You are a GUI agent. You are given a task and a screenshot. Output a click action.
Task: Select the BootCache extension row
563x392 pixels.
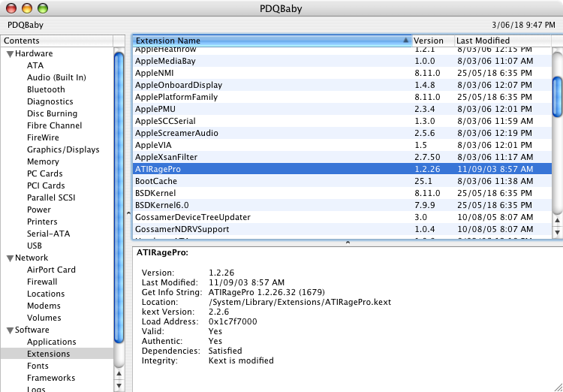coord(342,181)
